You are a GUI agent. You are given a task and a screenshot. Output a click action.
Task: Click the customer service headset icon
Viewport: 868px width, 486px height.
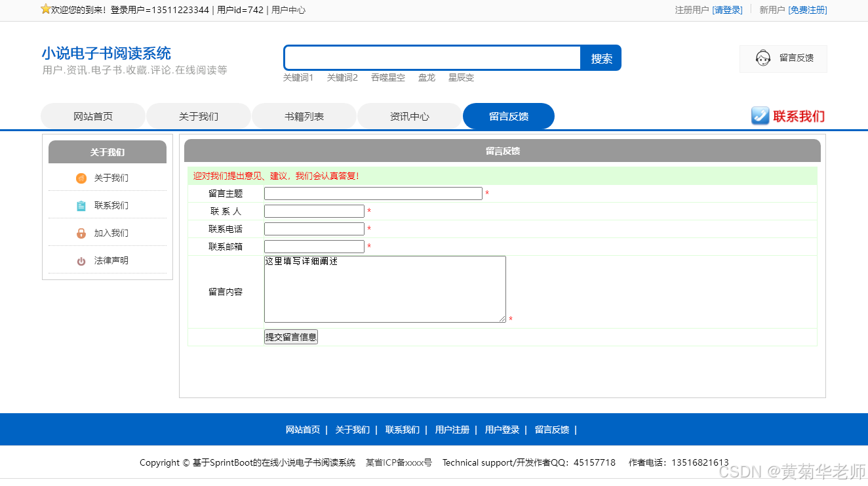click(762, 58)
